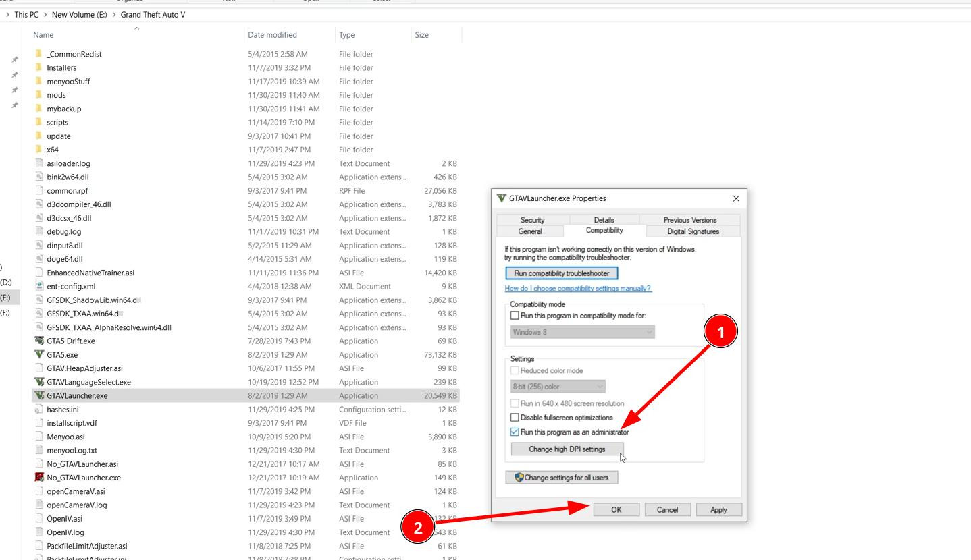Open How do I choose compatibility settings link
The width and height of the screenshot is (971, 560).
click(578, 289)
